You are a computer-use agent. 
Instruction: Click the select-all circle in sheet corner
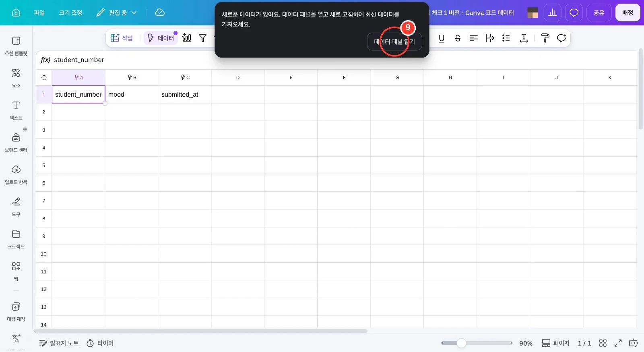[44, 77]
